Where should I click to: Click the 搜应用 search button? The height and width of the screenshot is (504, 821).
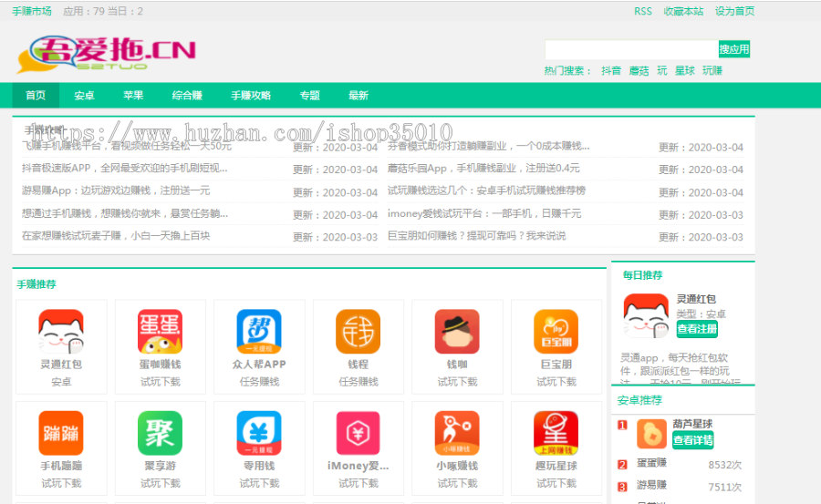(734, 49)
